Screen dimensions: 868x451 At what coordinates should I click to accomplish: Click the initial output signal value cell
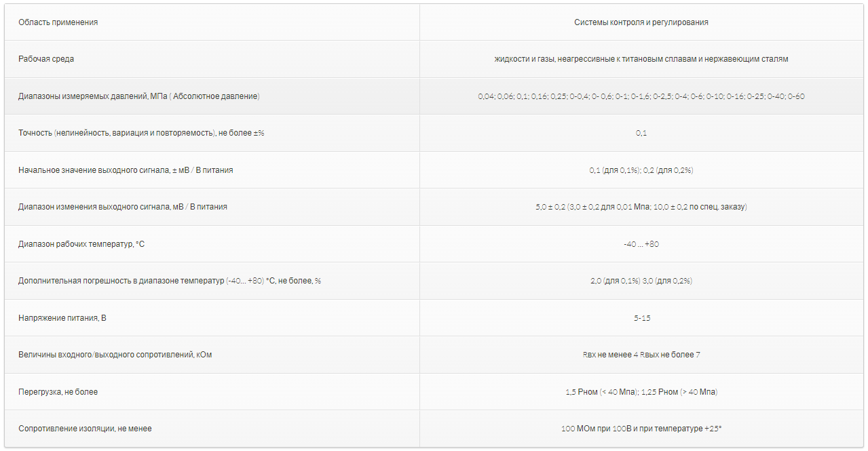pos(641,170)
